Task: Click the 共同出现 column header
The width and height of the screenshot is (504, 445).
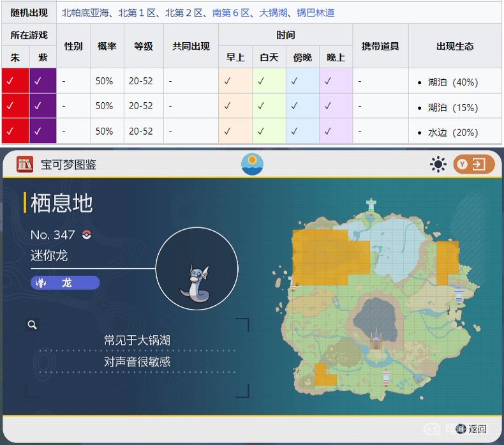Action: tap(191, 46)
